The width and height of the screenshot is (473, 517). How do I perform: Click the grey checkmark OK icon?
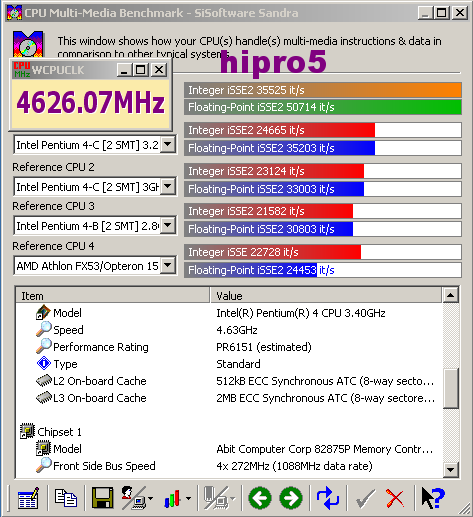pos(365,498)
